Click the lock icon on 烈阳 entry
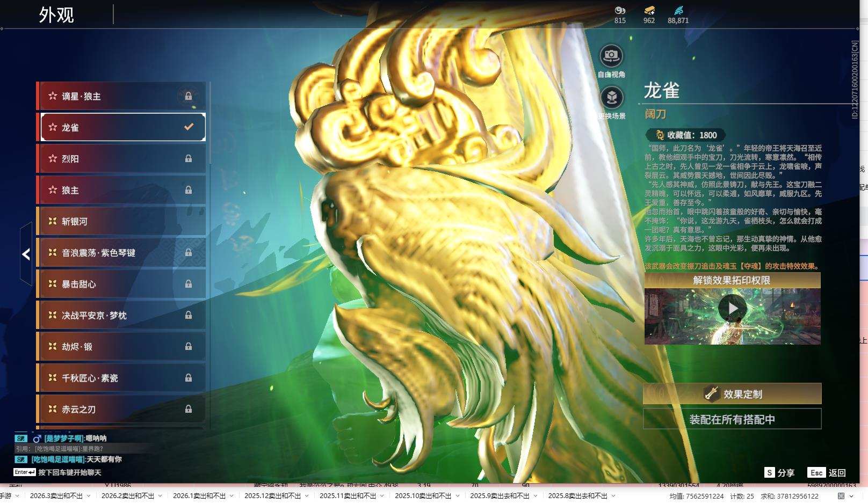Image resolution: width=868 pixels, height=504 pixels. 189,158
